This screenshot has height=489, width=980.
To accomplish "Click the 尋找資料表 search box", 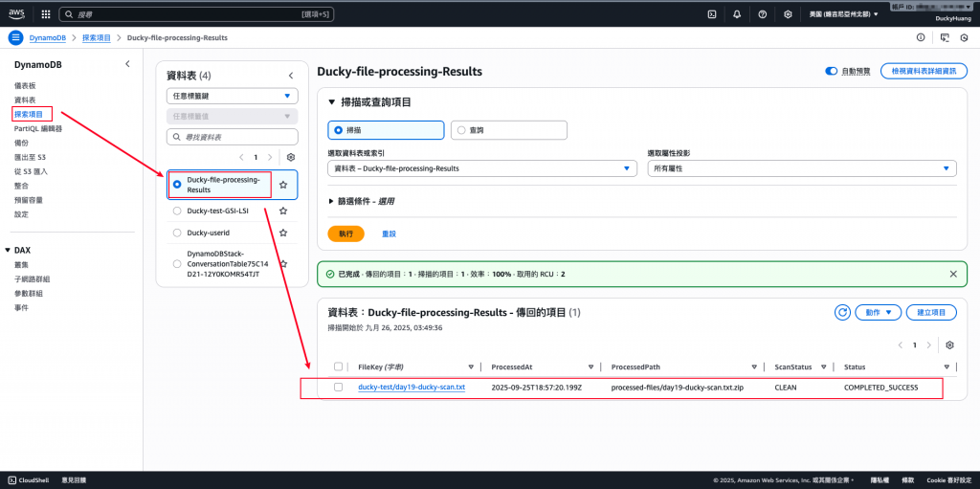I will tap(232, 136).
